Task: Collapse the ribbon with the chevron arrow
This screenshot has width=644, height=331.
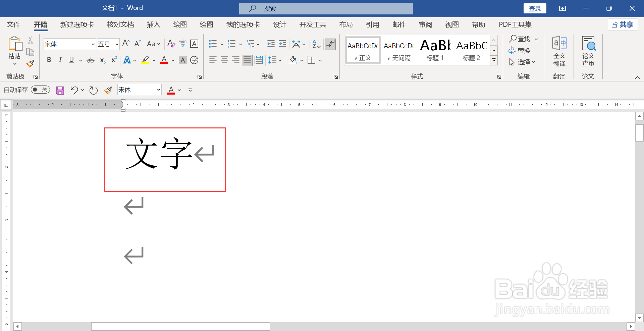Action: pos(637,77)
